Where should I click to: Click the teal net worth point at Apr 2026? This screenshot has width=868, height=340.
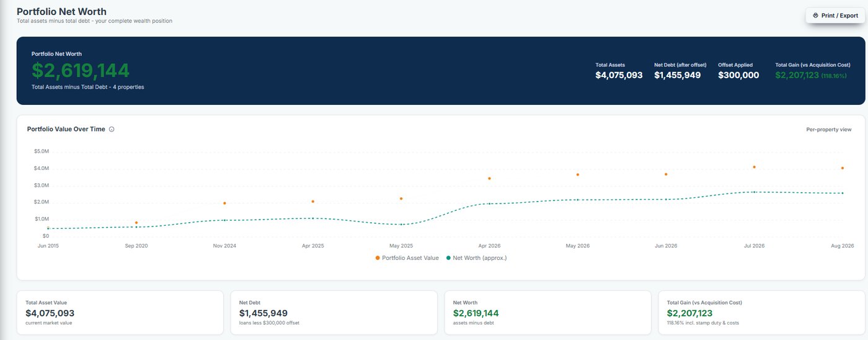coord(489,204)
